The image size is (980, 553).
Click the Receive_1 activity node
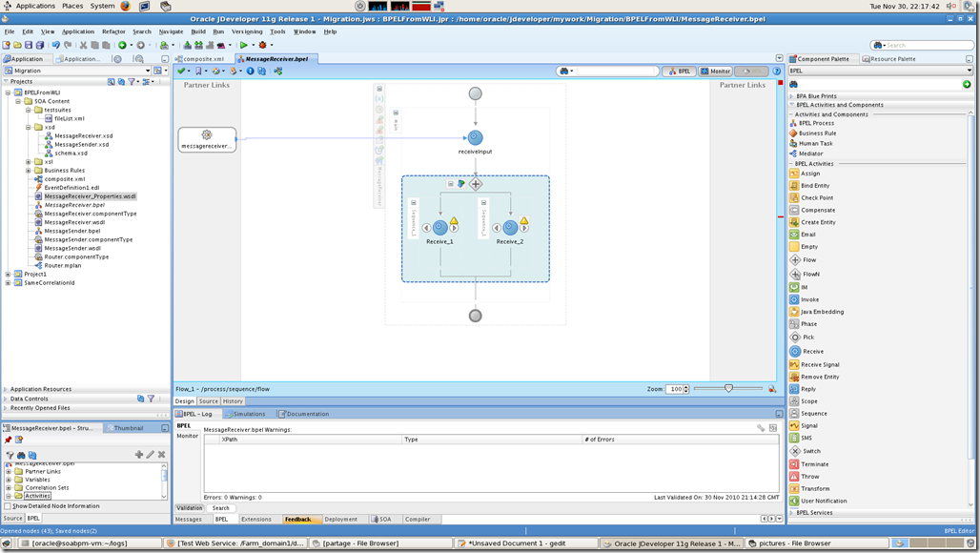tap(440, 228)
